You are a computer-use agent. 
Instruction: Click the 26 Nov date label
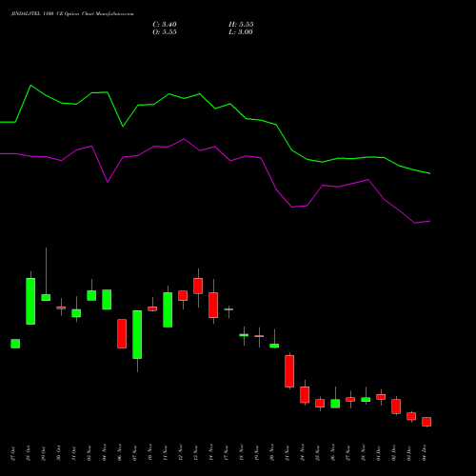[332, 452]
